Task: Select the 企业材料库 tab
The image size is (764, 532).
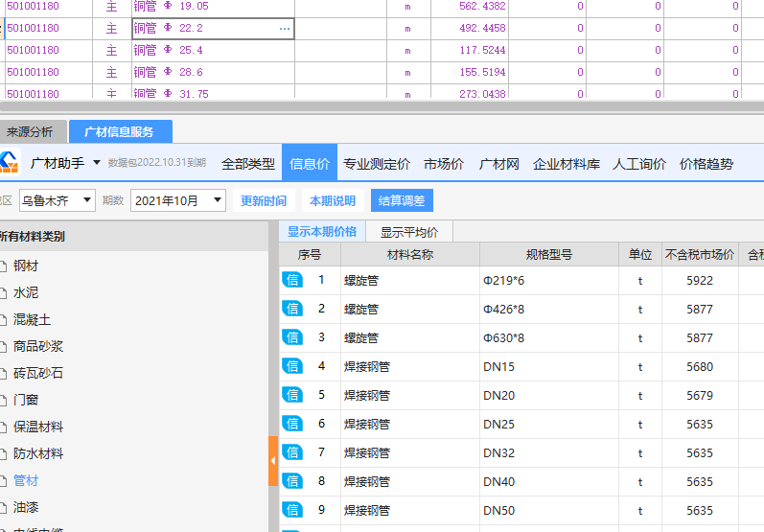Action: coord(567,164)
